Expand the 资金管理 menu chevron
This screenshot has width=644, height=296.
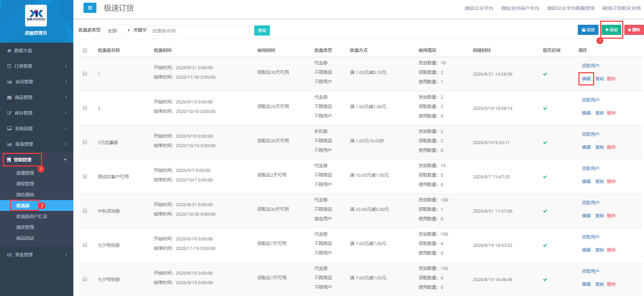coord(66,255)
